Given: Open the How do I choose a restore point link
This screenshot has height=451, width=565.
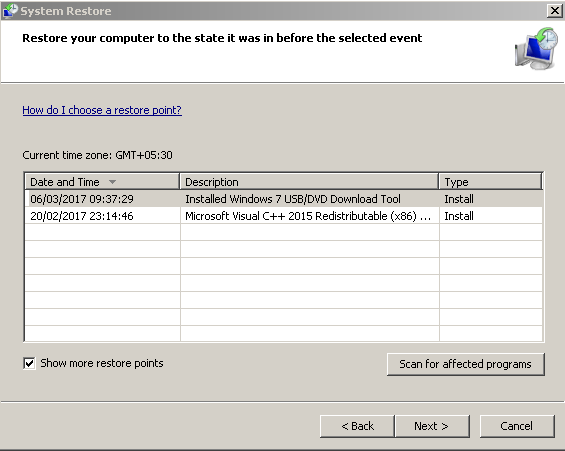Looking at the screenshot, I should coord(102,110).
